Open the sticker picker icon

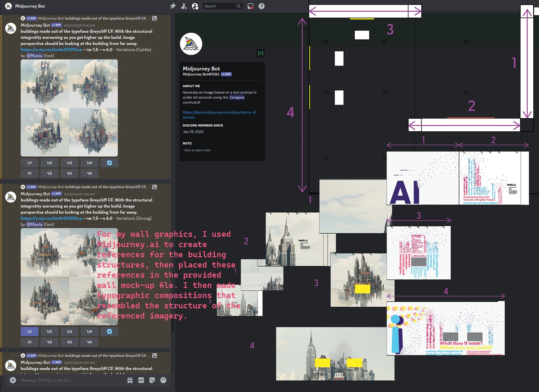point(152,380)
